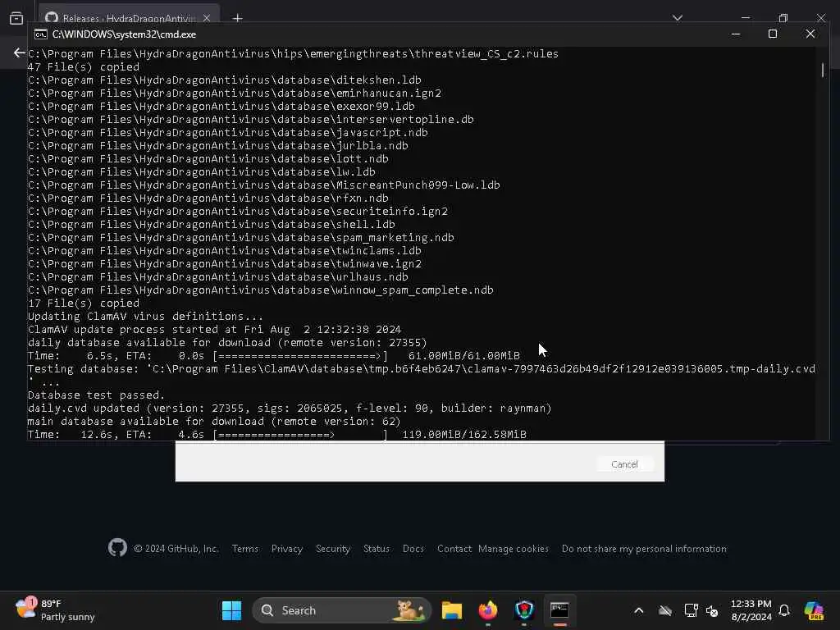Maximize the cmd.exe window

[773, 34]
